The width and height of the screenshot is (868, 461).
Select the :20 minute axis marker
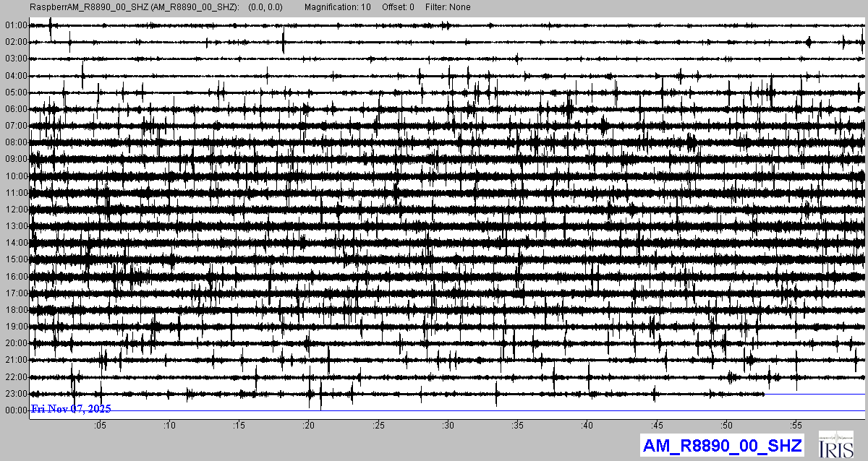(309, 425)
